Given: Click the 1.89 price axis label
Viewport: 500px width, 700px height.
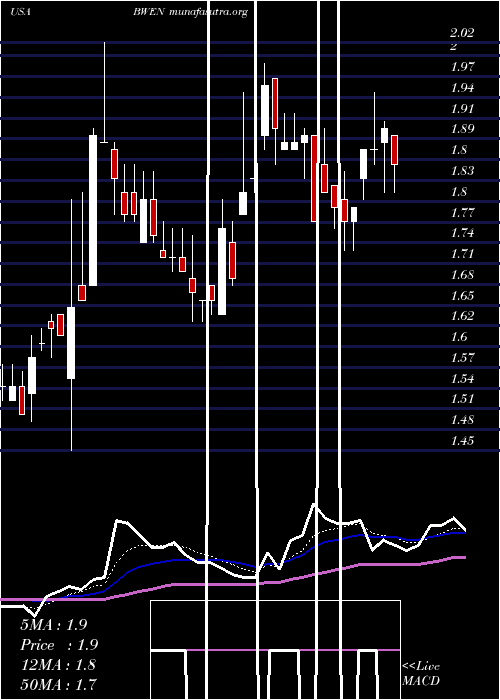Looking at the screenshot, I should (x=462, y=129).
